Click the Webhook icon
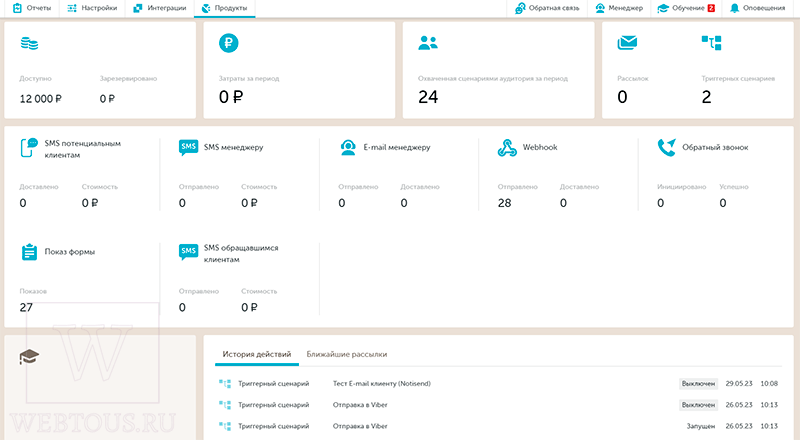Screen dimensions: 800x440 507,148
